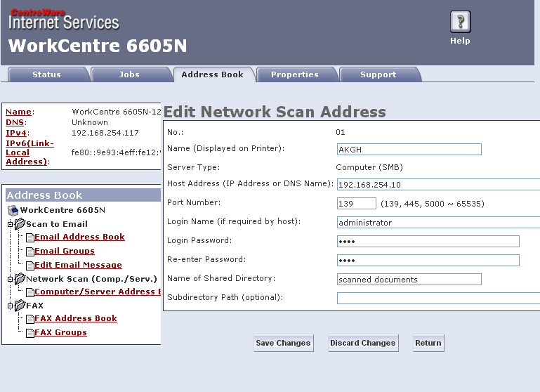Open the FAX Groups link
The width and height of the screenshot is (540, 392).
pos(60,333)
